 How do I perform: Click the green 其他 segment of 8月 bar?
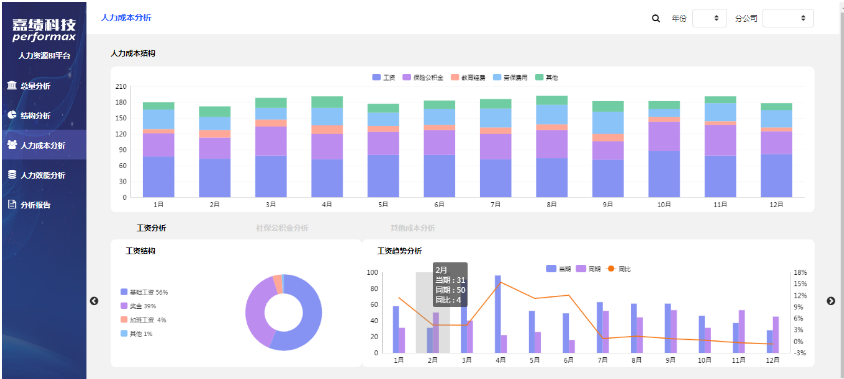coord(552,100)
